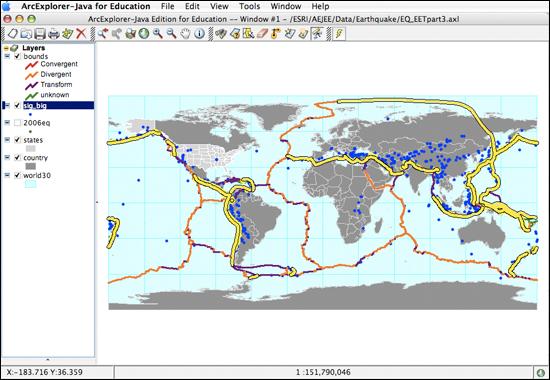Click the unknown legend entry

pos(47,95)
